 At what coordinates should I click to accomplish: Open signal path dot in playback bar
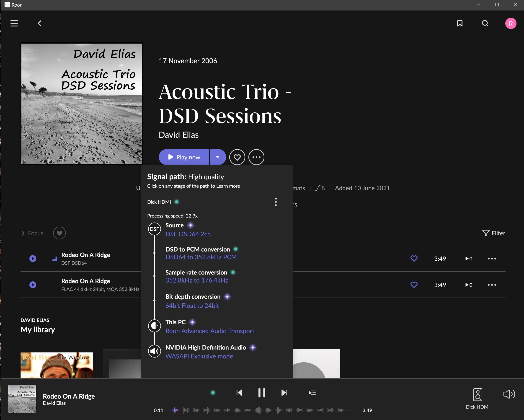tap(213, 392)
